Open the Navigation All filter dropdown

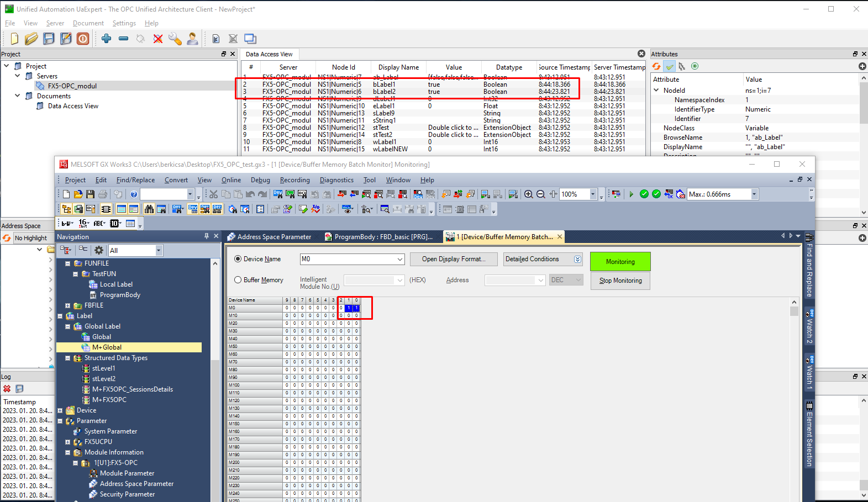pyautogui.click(x=159, y=250)
